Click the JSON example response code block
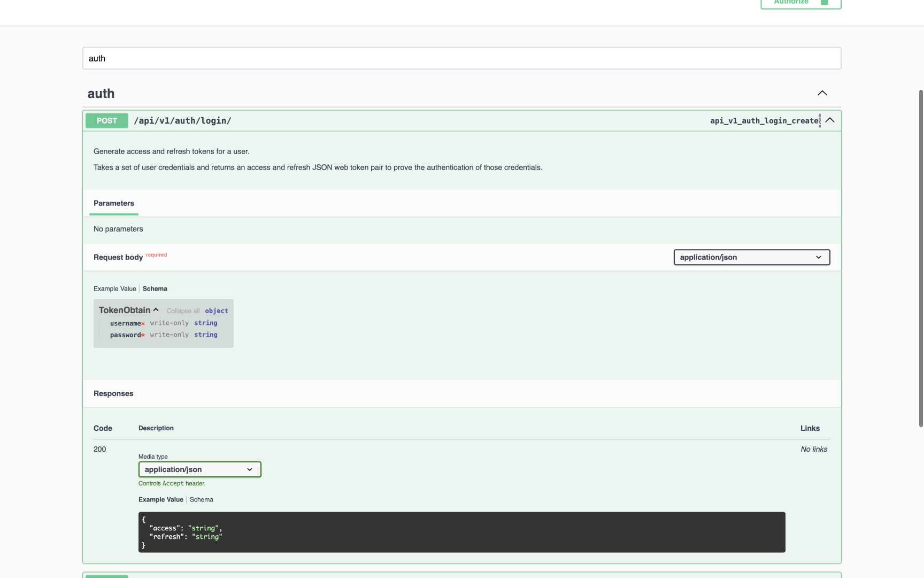Image resolution: width=924 pixels, height=578 pixels. 461,533
